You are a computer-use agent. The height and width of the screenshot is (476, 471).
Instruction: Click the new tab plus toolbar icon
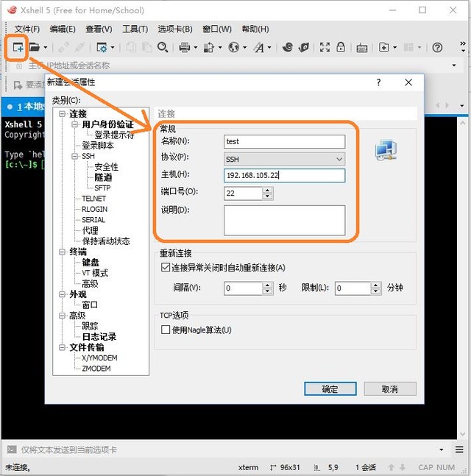pyautogui.click(x=383, y=47)
